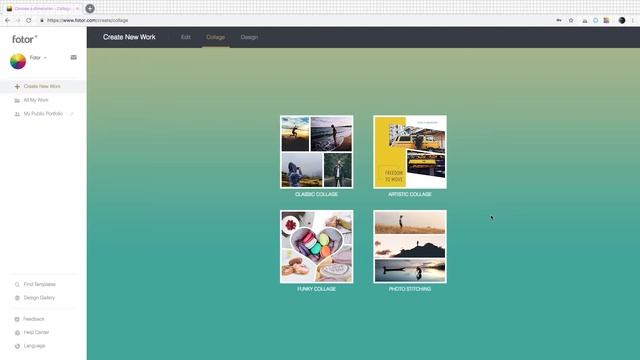
Task: Click the key password icon in address bar
Action: pyautogui.click(x=559, y=20)
